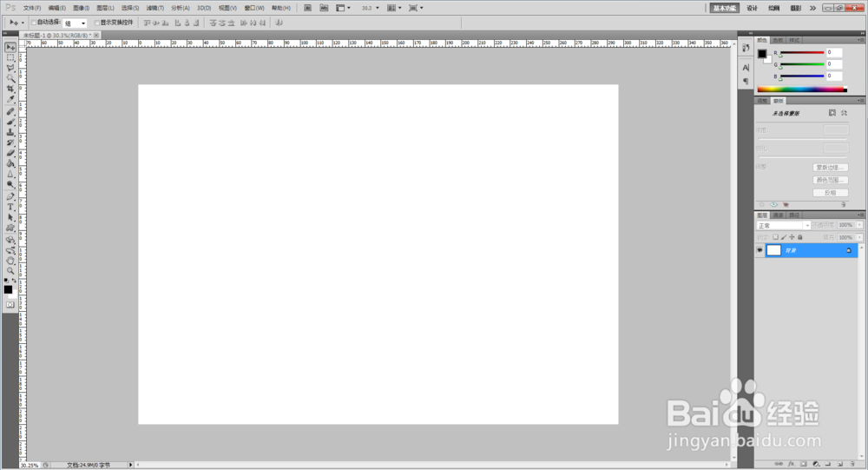Viewport: 868px width, 470px height.
Task: Select the Healing Brush tool
Action: click(x=10, y=111)
